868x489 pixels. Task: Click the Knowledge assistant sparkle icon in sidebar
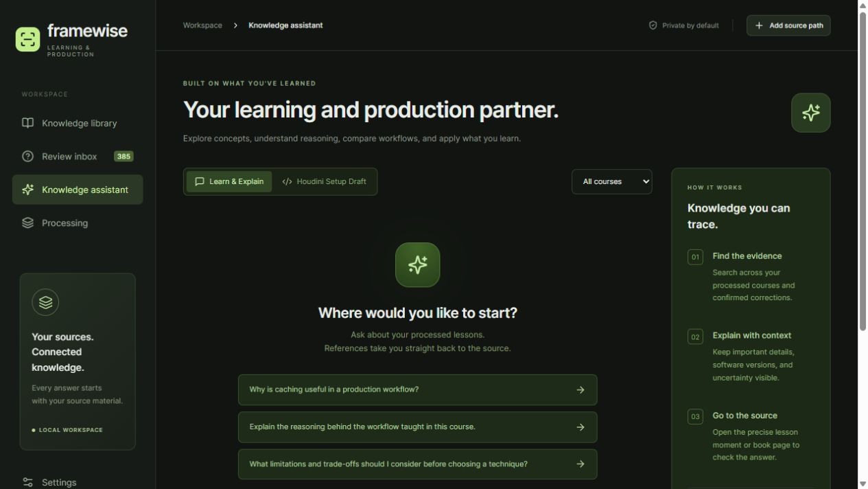point(27,189)
